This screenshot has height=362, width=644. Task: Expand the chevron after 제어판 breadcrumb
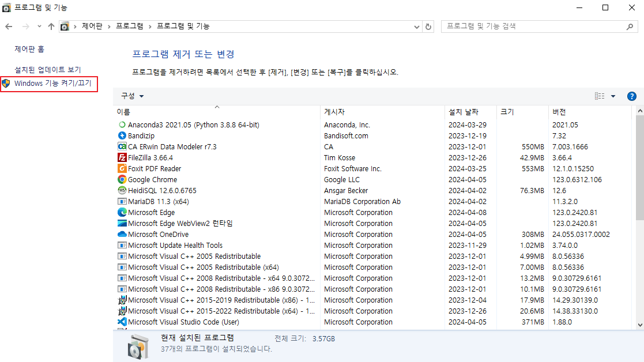tap(109, 27)
